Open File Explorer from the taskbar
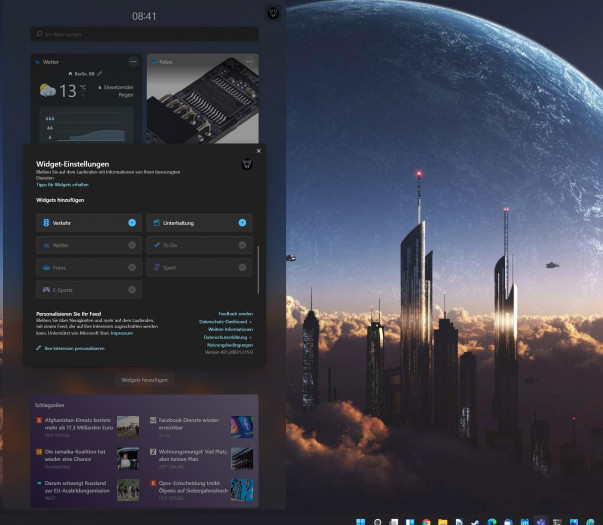Screen dimensions: 603x525 pos(443,522)
